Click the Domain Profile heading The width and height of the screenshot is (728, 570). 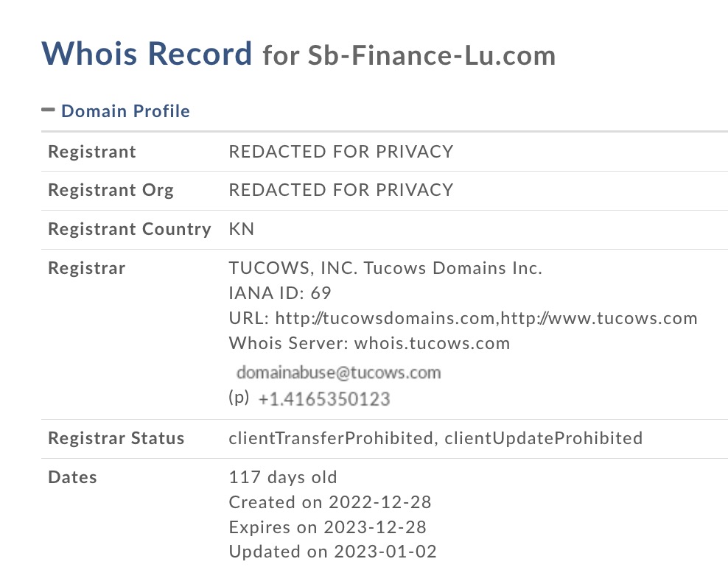pyautogui.click(x=125, y=111)
